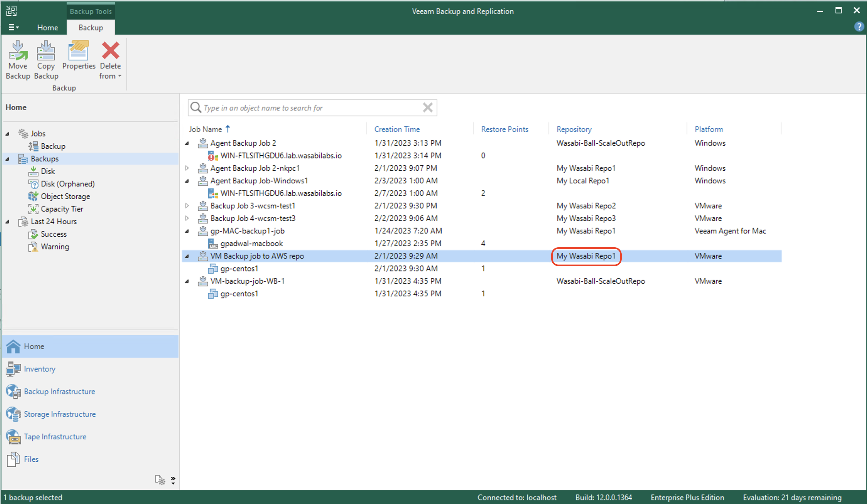
Task: Click the Veeam Agent for Mac platform cell
Action: click(x=730, y=231)
